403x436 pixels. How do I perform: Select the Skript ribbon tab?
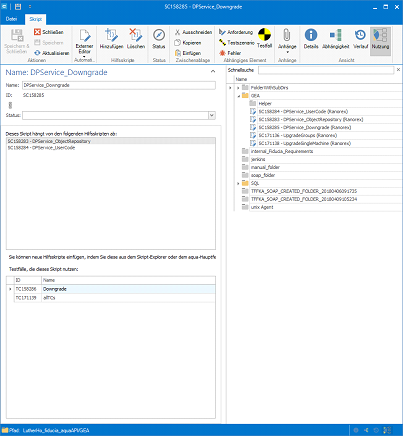35,19
